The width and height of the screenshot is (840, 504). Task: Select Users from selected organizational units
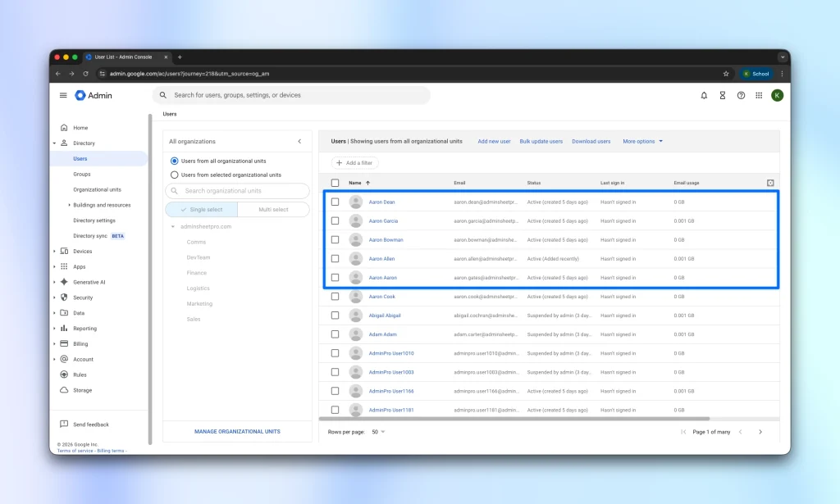coord(174,175)
